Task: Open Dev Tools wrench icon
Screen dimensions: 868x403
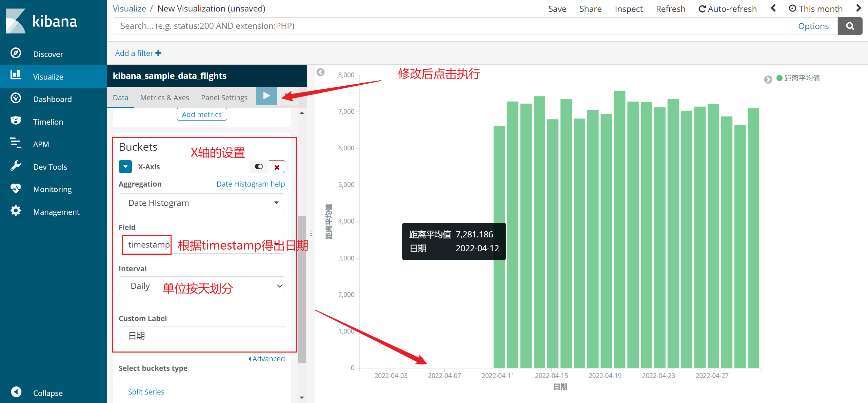Action: [x=16, y=166]
